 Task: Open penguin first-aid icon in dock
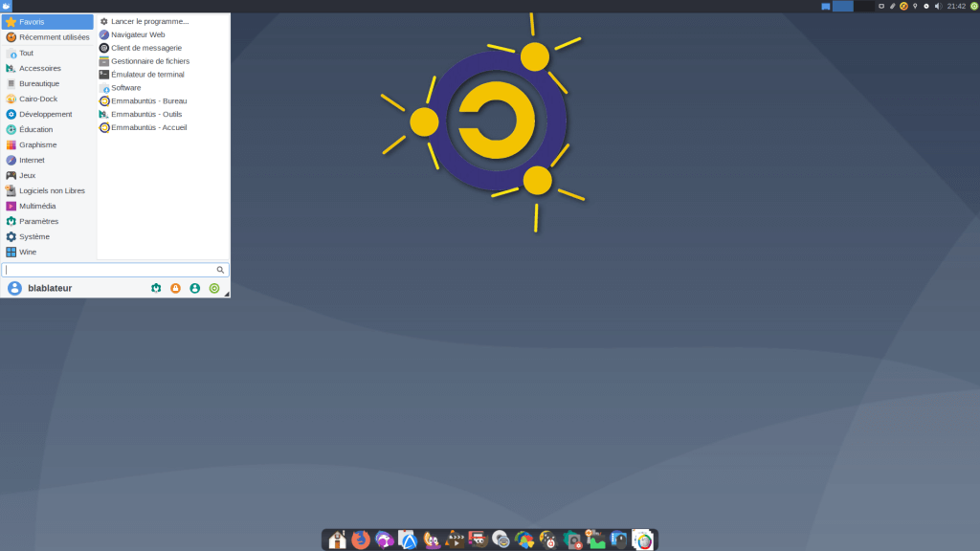[548, 540]
